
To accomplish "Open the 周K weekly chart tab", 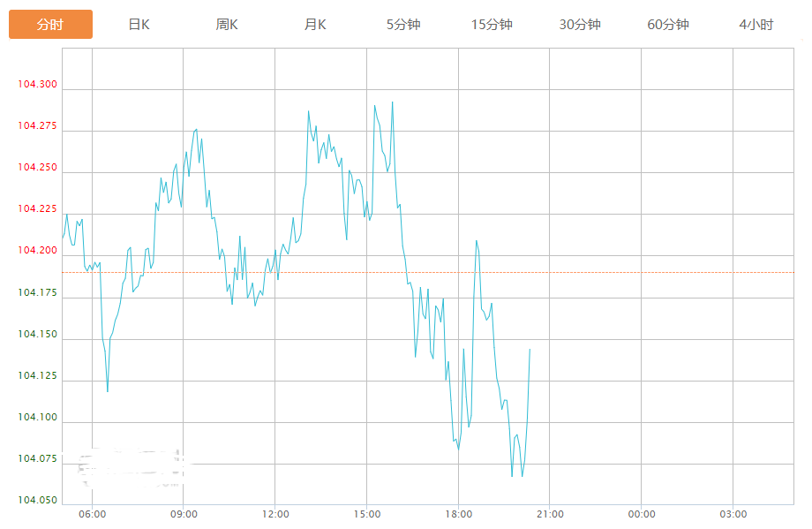I will click(x=227, y=25).
